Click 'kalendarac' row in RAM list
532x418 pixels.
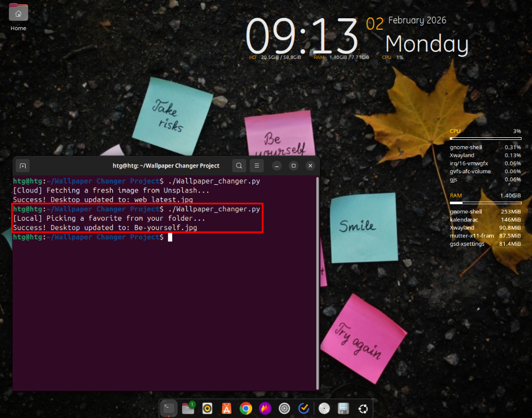point(485,220)
